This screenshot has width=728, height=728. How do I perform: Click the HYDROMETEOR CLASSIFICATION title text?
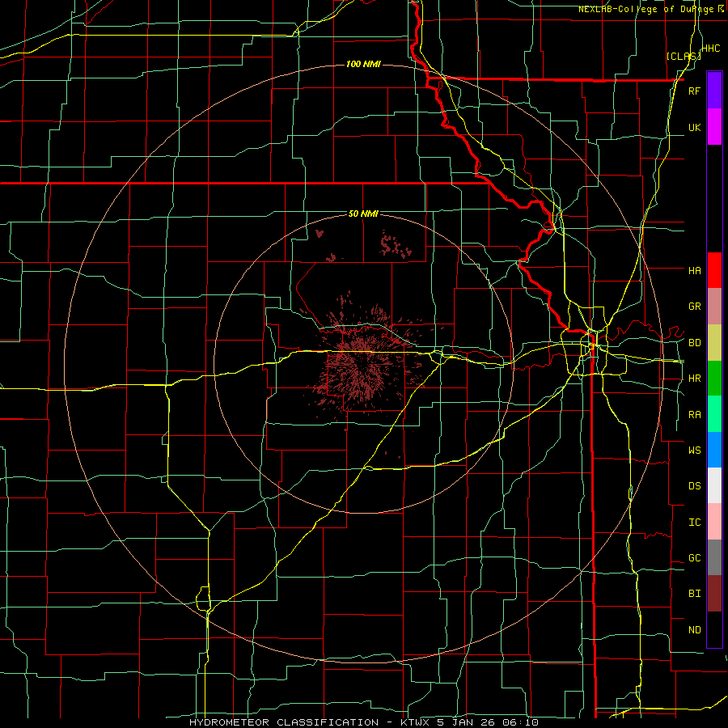(x=284, y=722)
